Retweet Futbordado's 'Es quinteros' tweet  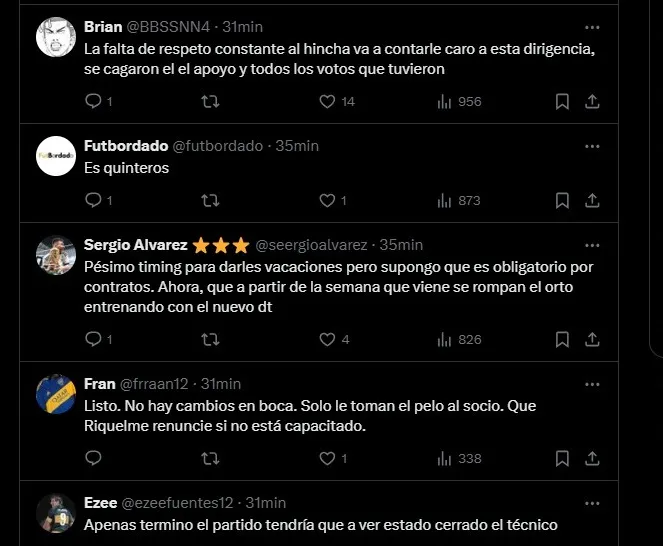[x=210, y=200]
